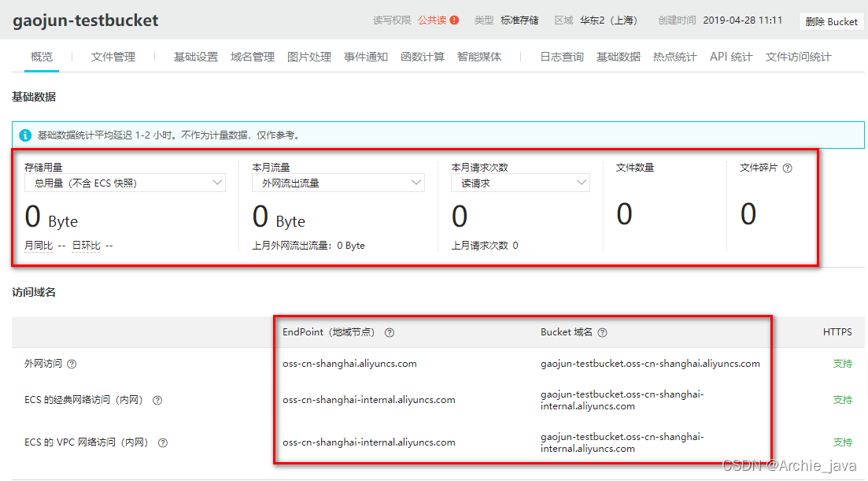Click bucket domain gaojun-testbucket.oss-cn-shanghai.aliyuncs.com

coord(651,364)
